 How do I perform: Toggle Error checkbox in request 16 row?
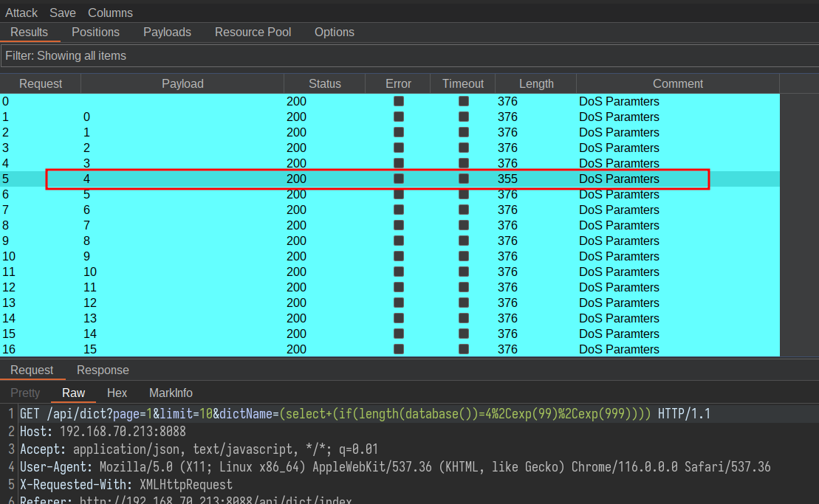[x=399, y=349]
